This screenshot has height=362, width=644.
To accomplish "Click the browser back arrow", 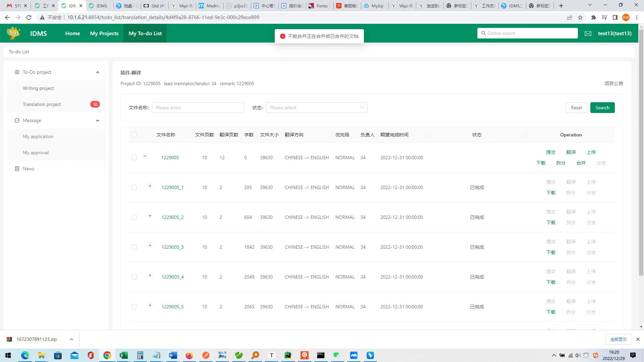I will click(7, 17).
